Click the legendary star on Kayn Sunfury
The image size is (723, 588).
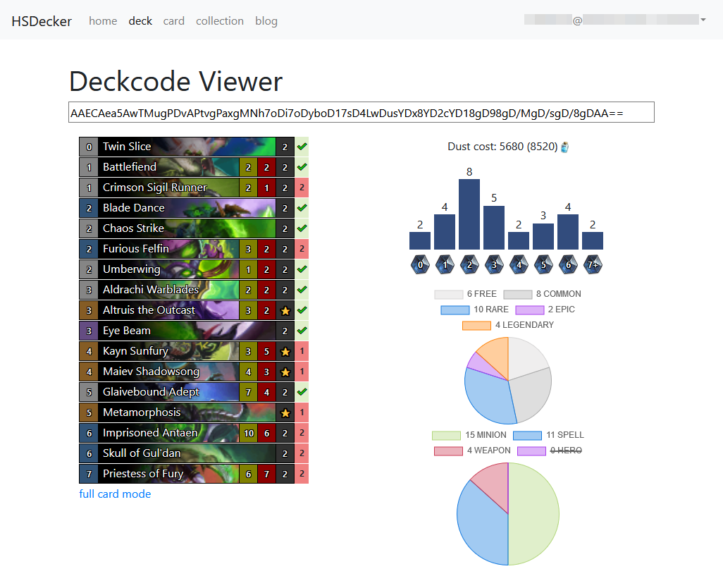point(285,351)
